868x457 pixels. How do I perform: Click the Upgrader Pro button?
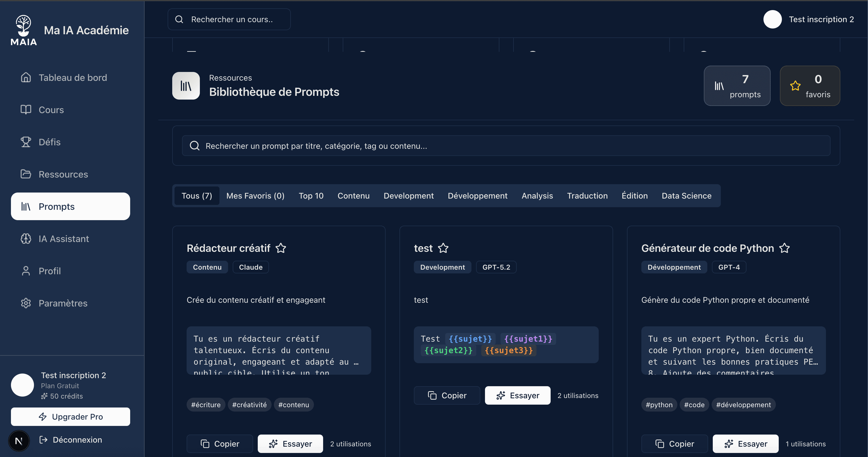pos(71,417)
